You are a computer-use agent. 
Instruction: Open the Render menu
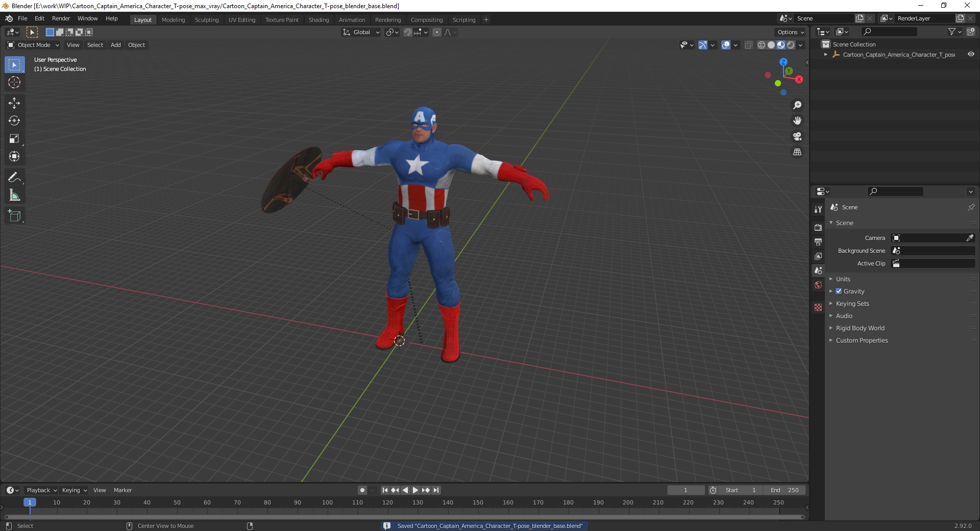(61, 18)
